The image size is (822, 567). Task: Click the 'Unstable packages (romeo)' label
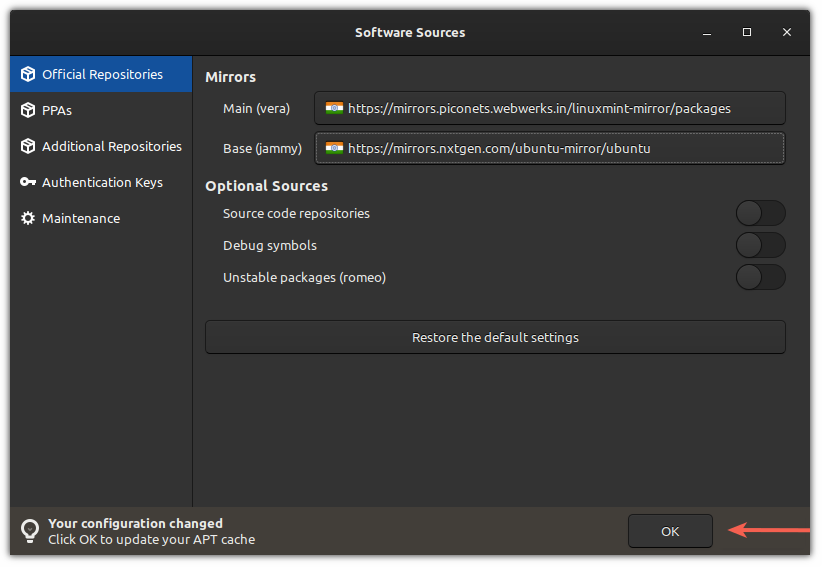tap(305, 278)
